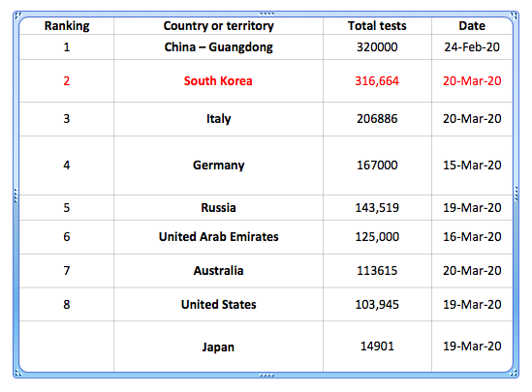Grab the right-middle table frame handle

(x=516, y=194)
